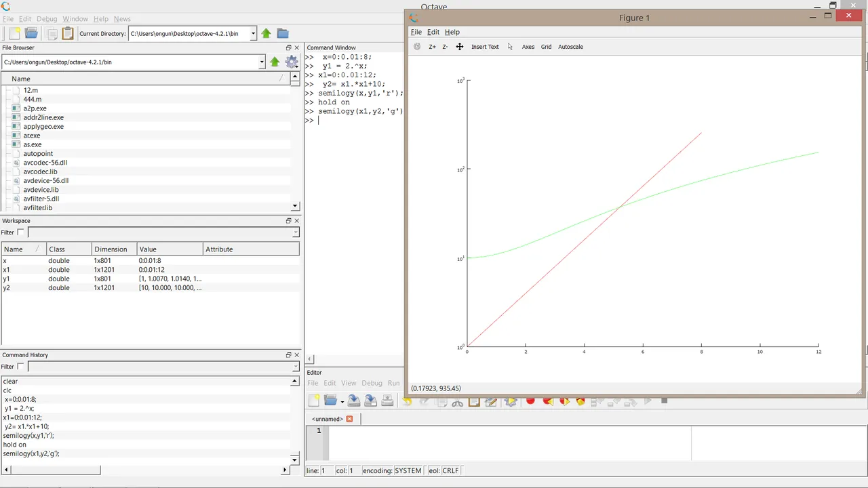This screenshot has height=488, width=868.
Task: Select the pointer tool in the Figure toolbar
Action: pos(510,47)
